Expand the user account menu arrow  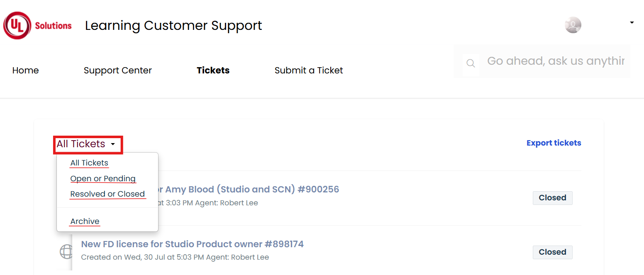pyautogui.click(x=632, y=22)
